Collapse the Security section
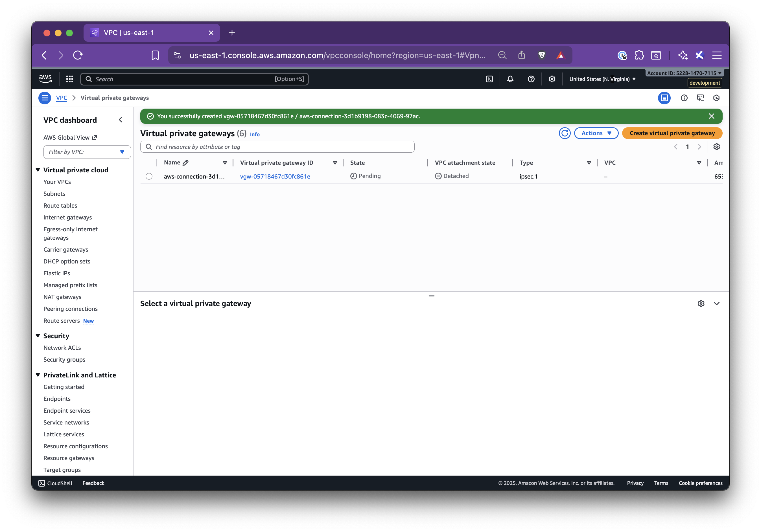 (38, 336)
